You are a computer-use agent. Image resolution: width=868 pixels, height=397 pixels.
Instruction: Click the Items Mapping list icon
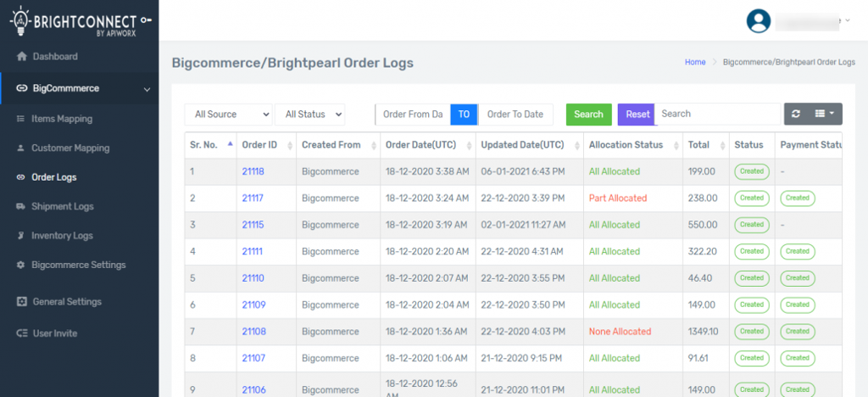coord(20,119)
